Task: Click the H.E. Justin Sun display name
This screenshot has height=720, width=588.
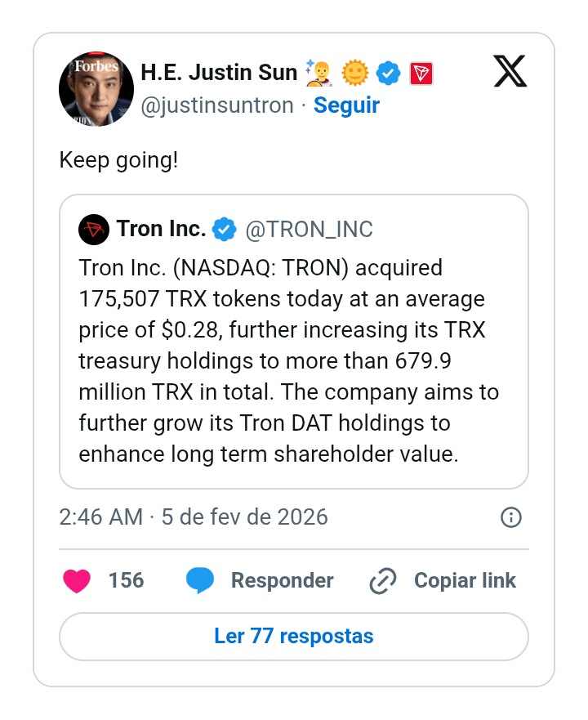Action: 219,73
